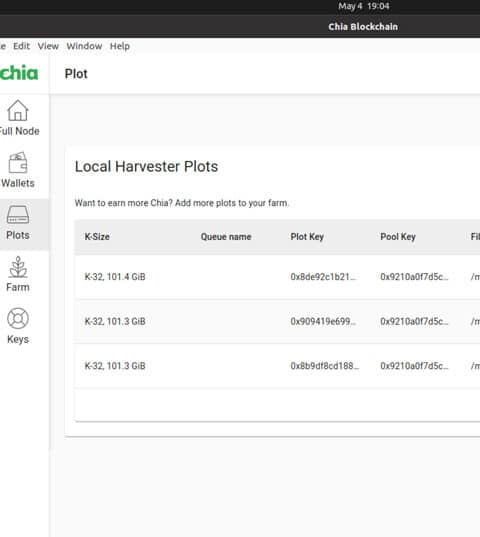Open the Edit menu
Viewport: 480px width, 537px height.
[22, 46]
